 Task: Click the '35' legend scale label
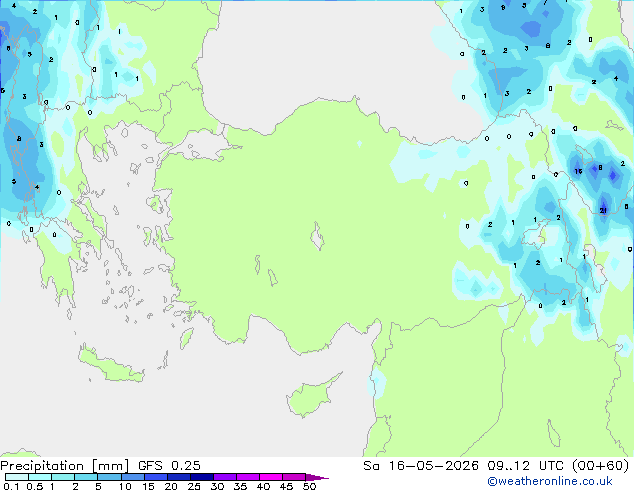click(x=240, y=486)
